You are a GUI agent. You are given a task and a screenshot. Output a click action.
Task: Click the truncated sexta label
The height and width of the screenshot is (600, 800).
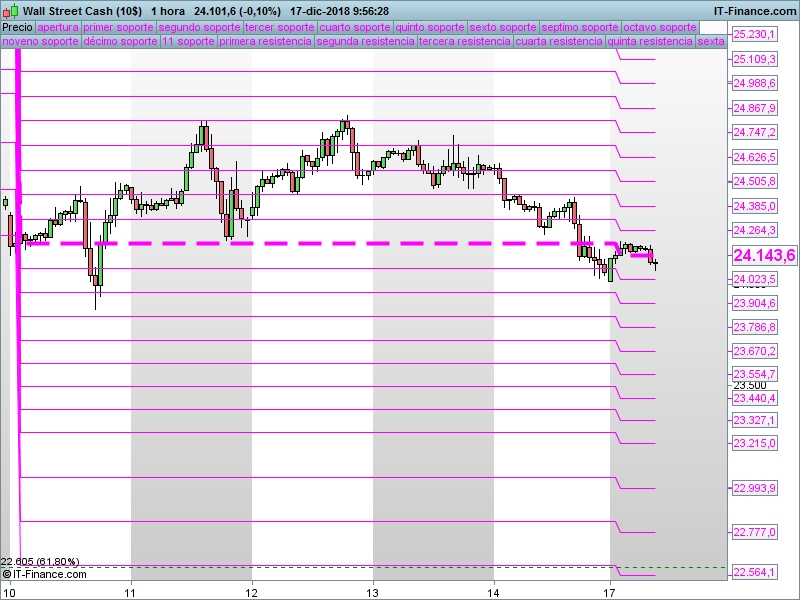(711, 41)
